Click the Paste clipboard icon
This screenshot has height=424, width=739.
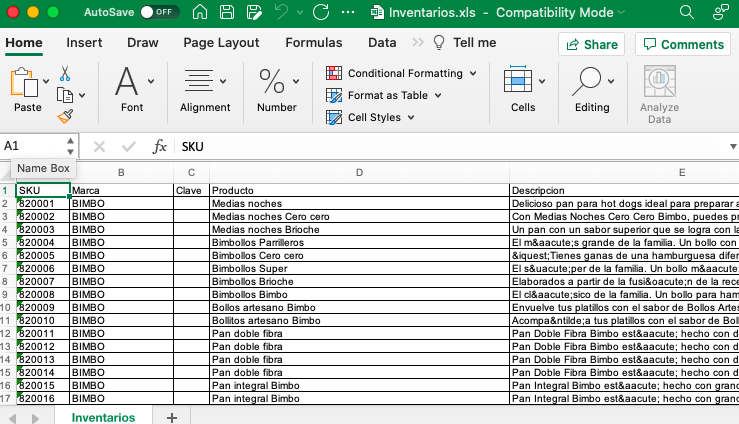tap(24, 83)
